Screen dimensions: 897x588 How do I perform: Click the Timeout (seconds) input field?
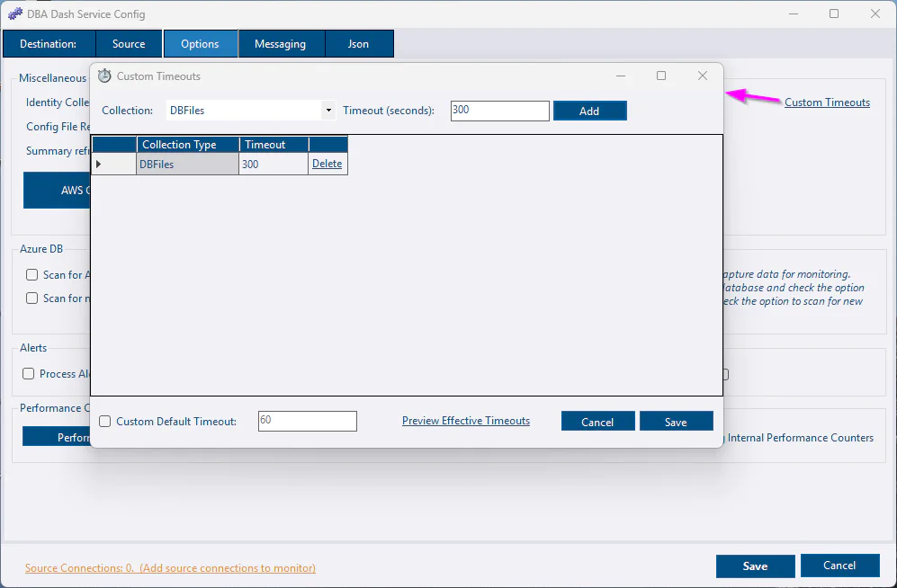coord(499,111)
